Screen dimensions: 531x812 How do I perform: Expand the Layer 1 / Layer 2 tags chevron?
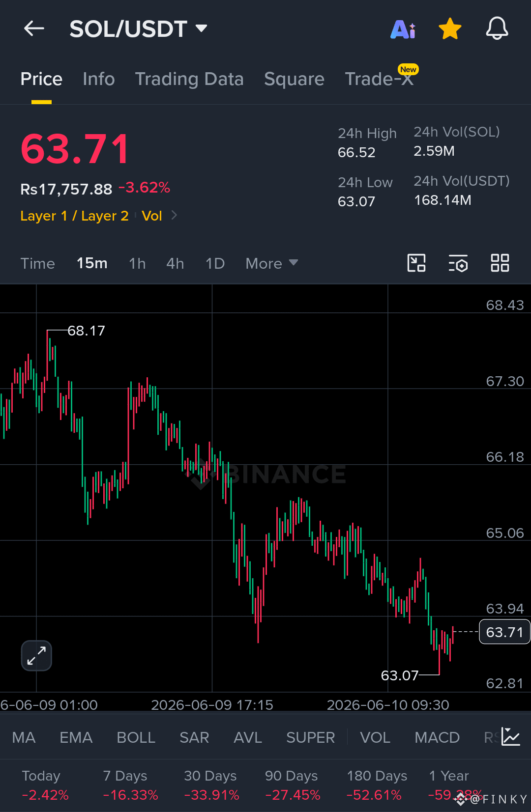coord(174,215)
